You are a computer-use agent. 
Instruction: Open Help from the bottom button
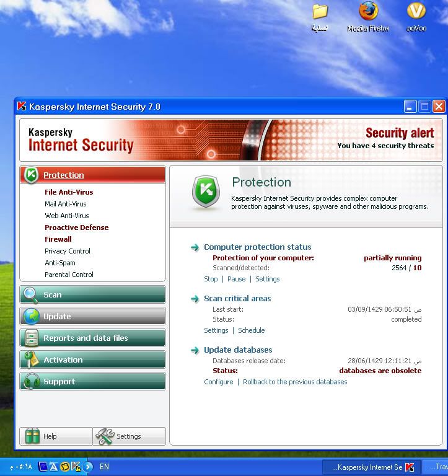click(x=56, y=436)
